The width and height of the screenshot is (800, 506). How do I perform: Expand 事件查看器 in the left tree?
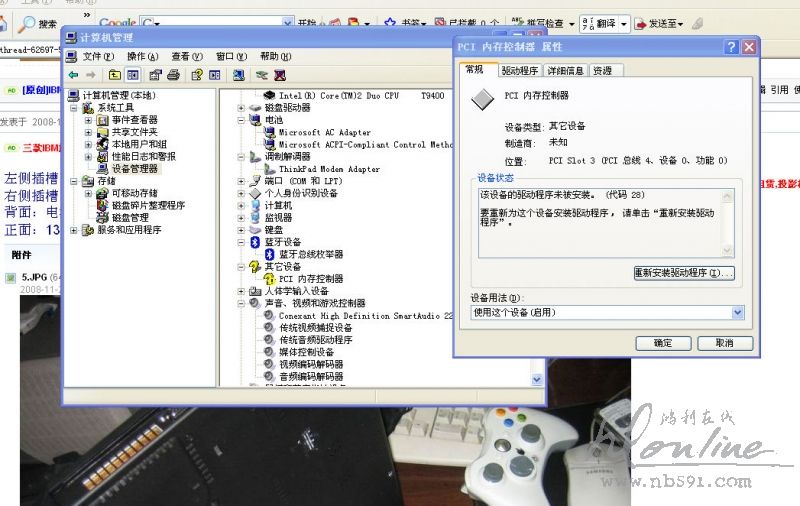point(89,120)
